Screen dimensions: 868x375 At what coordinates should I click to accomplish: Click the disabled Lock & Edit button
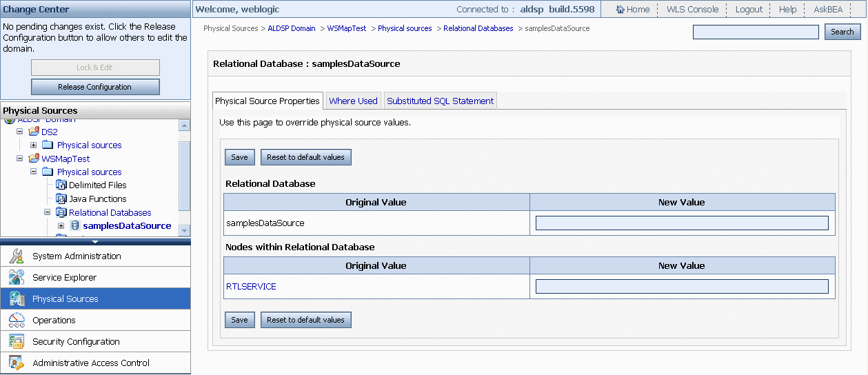pyautogui.click(x=95, y=68)
